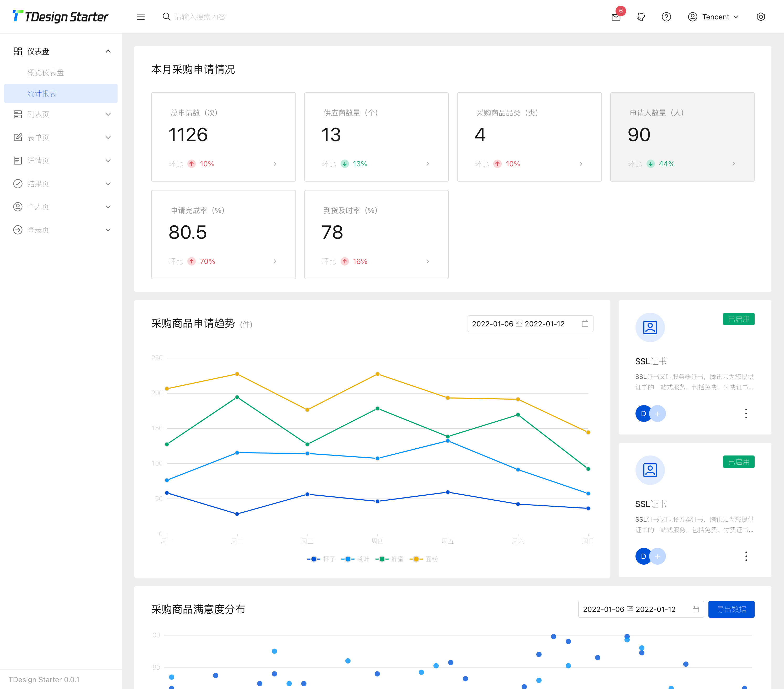Screen dimensions: 784x689
Task: Click the TDesign Starter 0.0.1 footer text
Action: (44, 679)
